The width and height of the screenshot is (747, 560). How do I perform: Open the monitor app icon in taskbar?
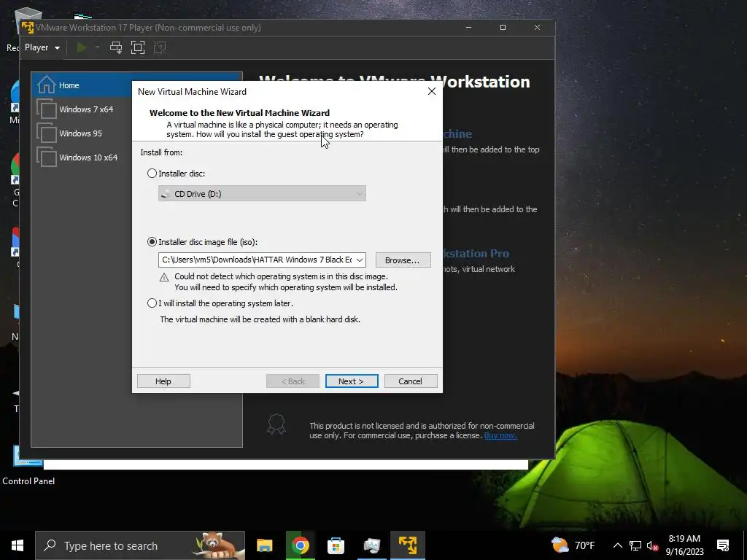click(371, 545)
